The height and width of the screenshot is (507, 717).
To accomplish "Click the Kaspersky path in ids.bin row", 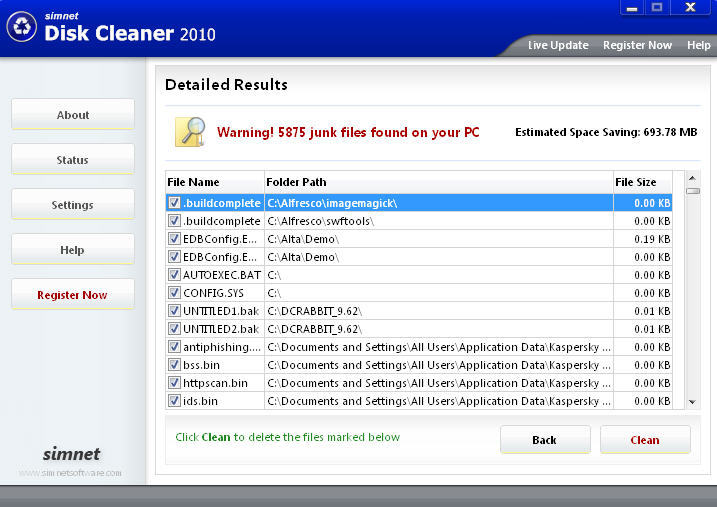I will click(439, 401).
